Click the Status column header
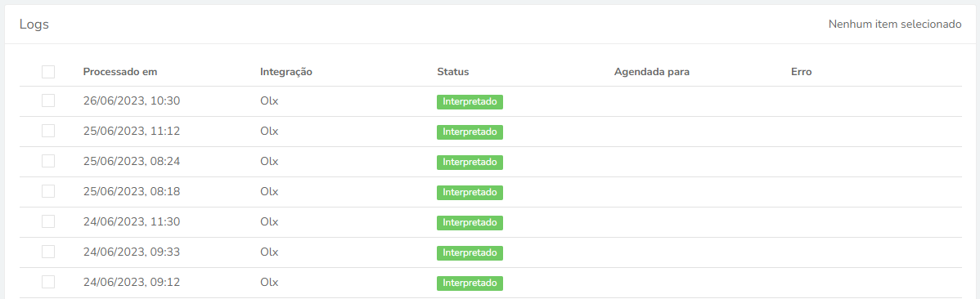The width and height of the screenshot is (980, 299). click(x=453, y=72)
